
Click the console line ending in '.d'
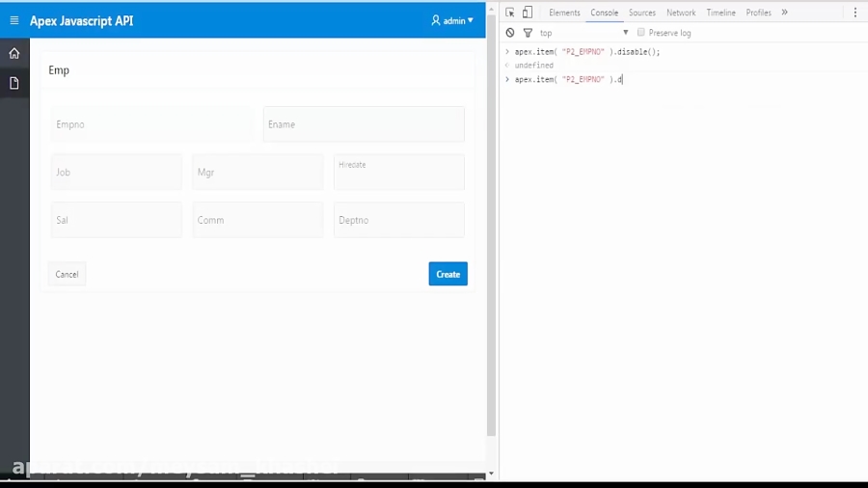tap(568, 80)
